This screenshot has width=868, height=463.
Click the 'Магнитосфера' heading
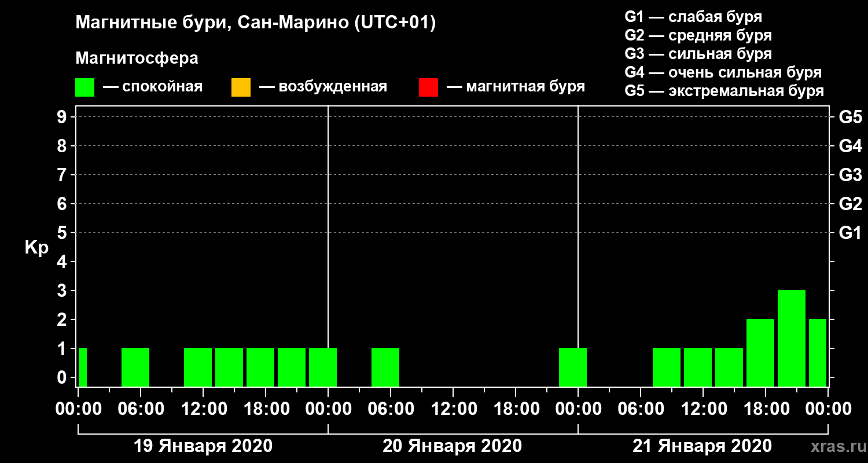tap(137, 58)
